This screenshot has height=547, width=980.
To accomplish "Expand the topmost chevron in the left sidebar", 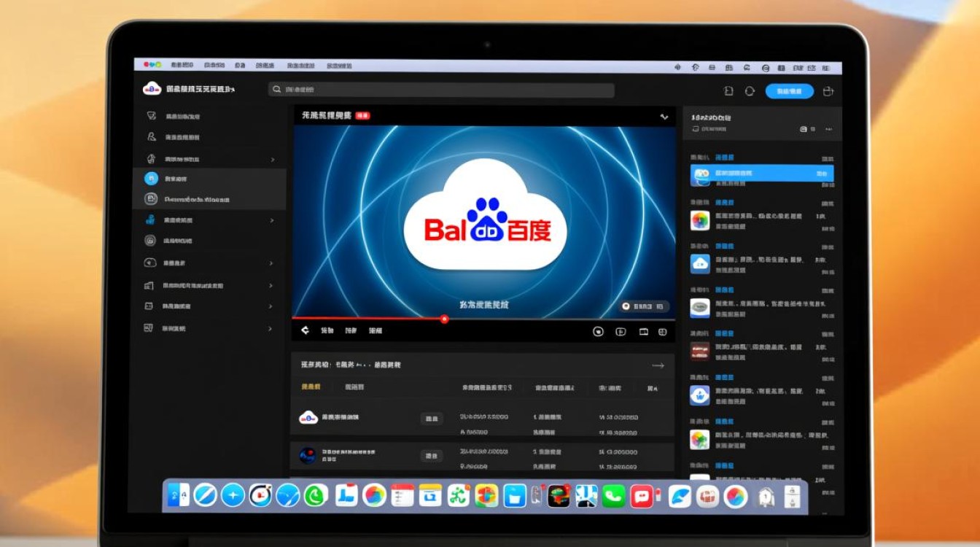I will (273, 159).
